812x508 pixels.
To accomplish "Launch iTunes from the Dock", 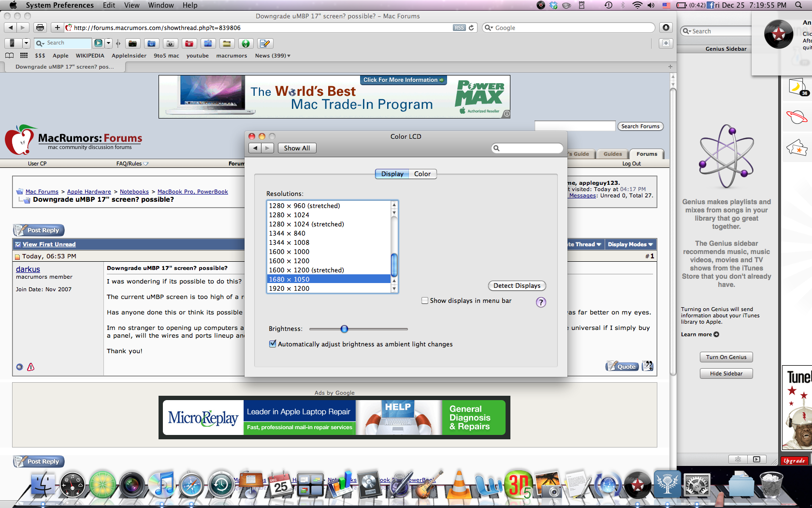I will 161,484.
